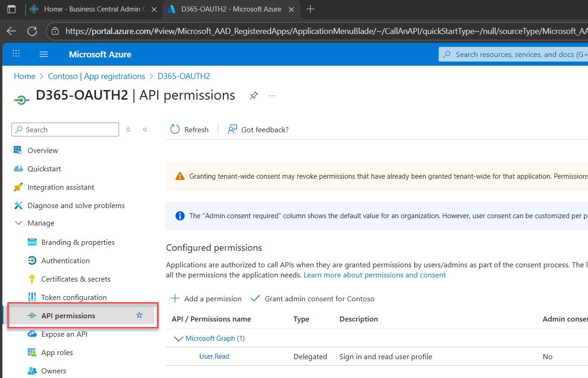
Task: Click the Overview grid icon
Action: (18, 150)
